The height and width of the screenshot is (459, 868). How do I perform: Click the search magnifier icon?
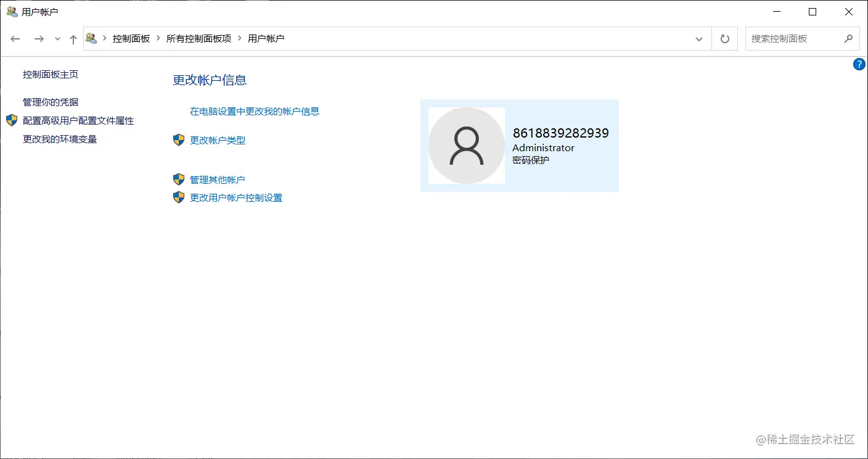pos(849,38)
